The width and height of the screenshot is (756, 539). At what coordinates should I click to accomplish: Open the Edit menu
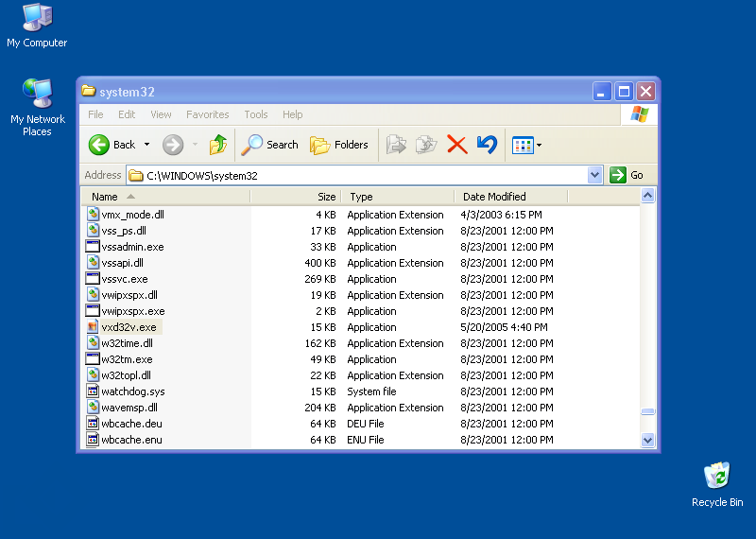[x=127, y=114]
